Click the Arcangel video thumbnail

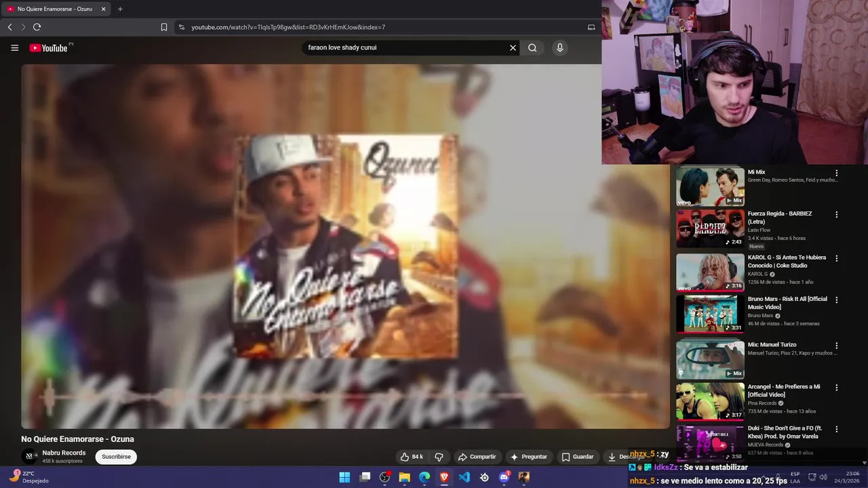coord(710,401)
